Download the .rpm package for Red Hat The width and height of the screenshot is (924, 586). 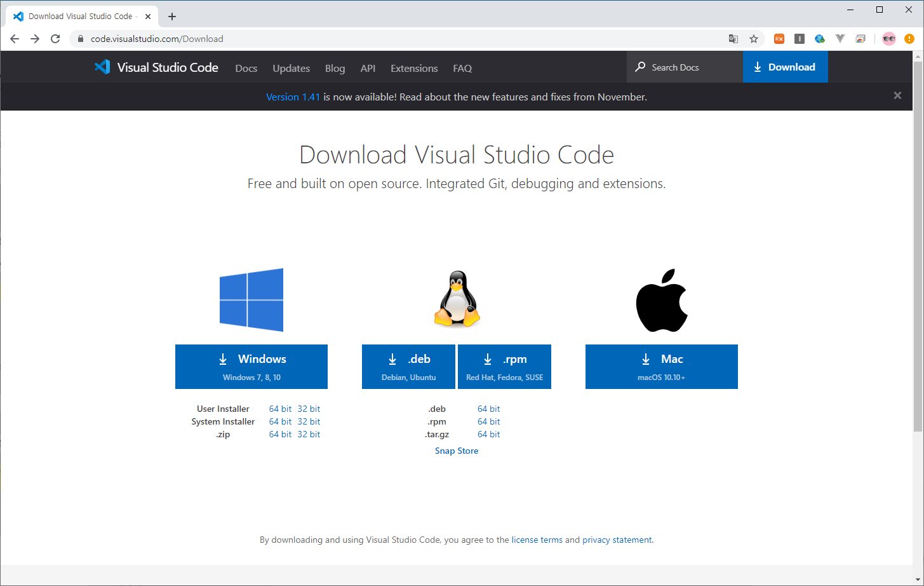pos(504,367)
